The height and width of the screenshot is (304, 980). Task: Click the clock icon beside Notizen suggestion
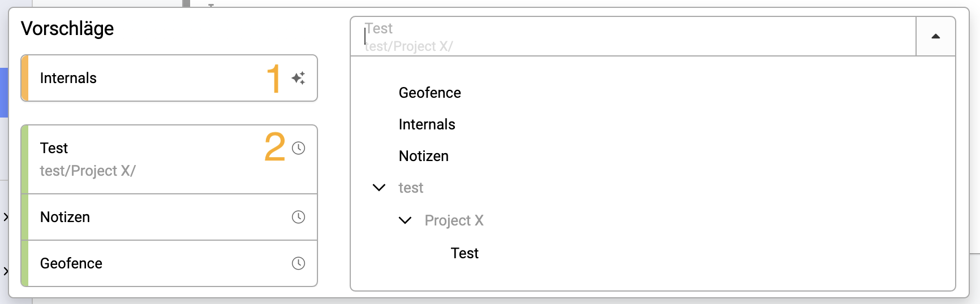[x=298, y=217]
